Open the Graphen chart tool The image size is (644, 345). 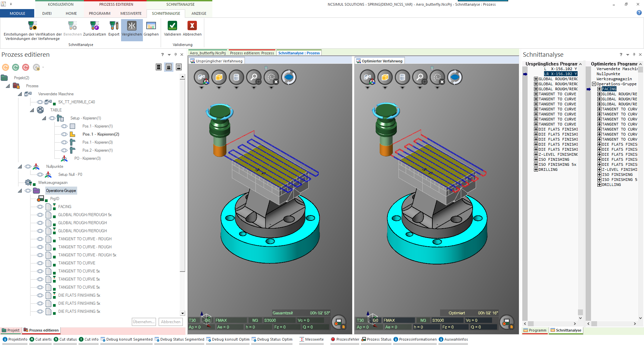point(151,26)
